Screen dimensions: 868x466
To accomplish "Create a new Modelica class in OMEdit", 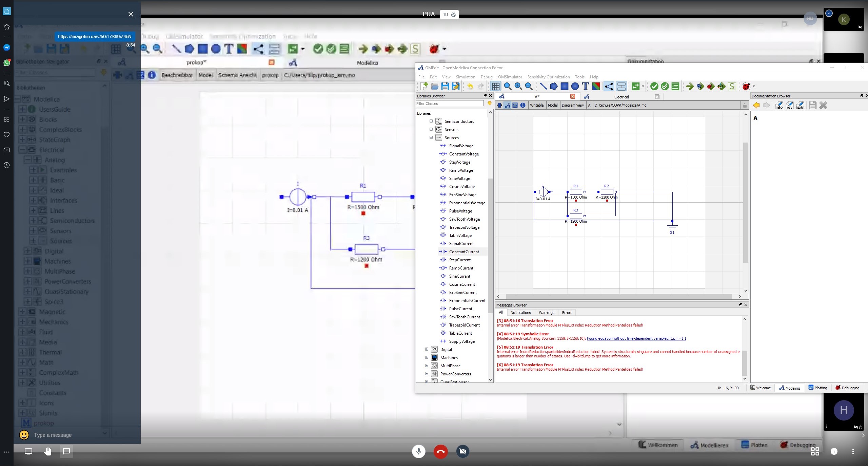I will pyautogui.click(x=424, y=86).
